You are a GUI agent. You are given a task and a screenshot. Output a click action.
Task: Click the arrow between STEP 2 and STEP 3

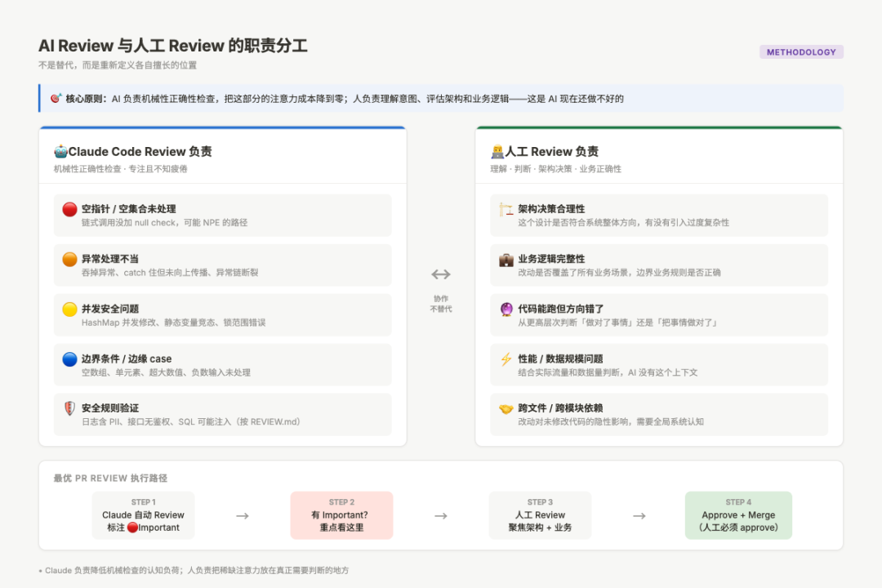441,516
